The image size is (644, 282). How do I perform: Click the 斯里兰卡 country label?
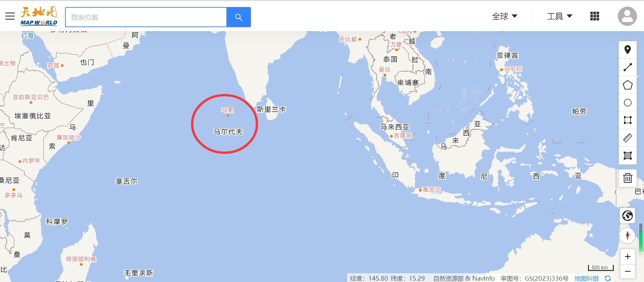coord(271,109)
